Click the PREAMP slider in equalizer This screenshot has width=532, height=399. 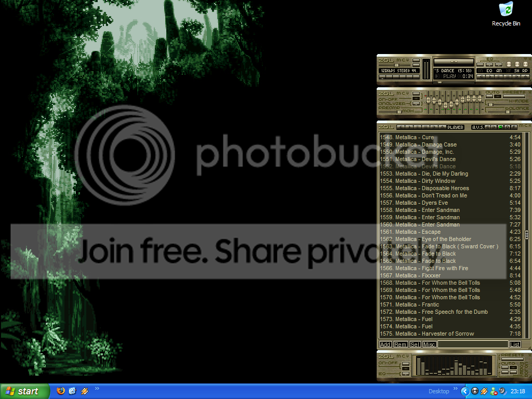391,112
